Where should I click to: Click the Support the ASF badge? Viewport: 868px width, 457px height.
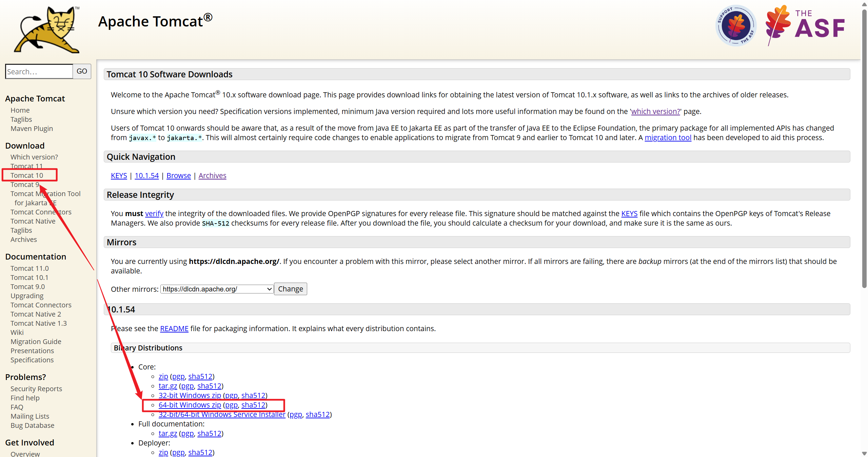pos(735,26)
